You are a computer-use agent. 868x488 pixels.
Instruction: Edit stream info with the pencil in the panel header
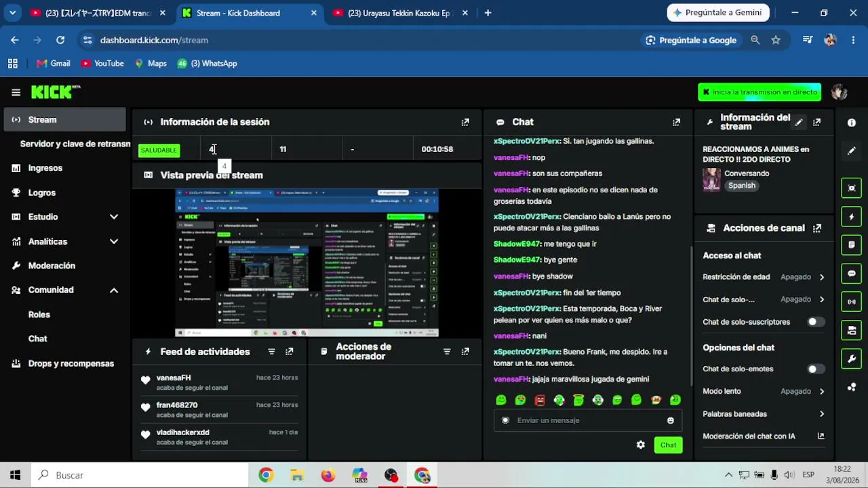pos(799,122)
